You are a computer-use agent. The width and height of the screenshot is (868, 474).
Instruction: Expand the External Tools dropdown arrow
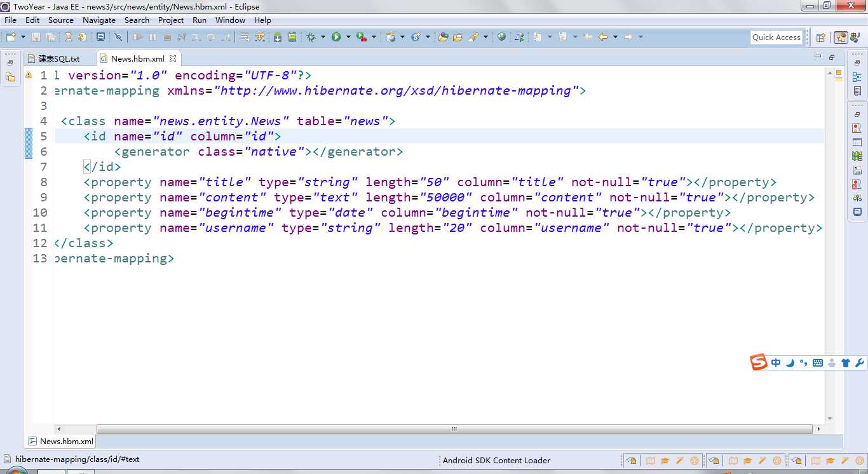point(374,37)
